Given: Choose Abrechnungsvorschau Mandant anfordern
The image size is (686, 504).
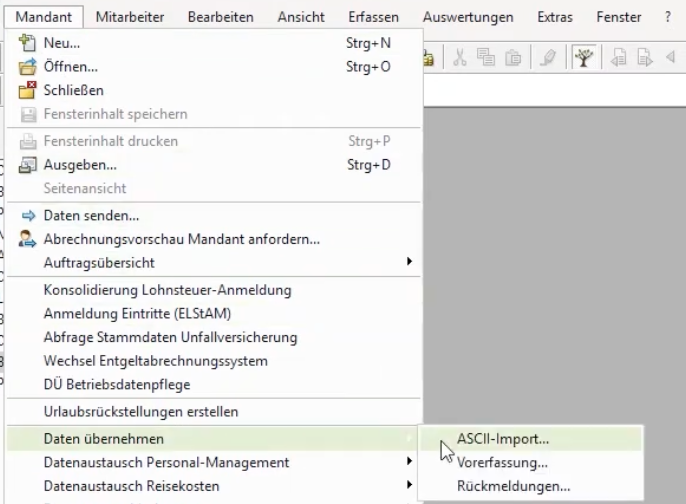Looking at the screenshot, I should pos(181,239).
